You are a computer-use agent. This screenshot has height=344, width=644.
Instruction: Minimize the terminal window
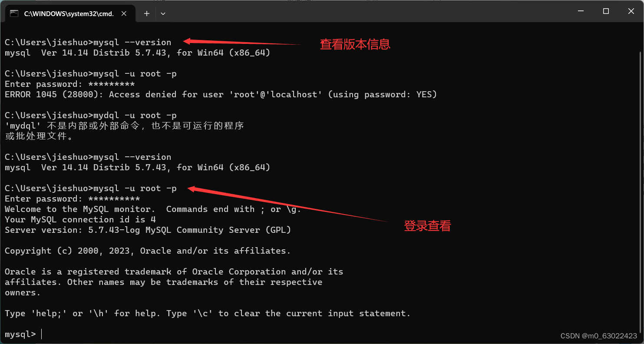pos(581,11)
